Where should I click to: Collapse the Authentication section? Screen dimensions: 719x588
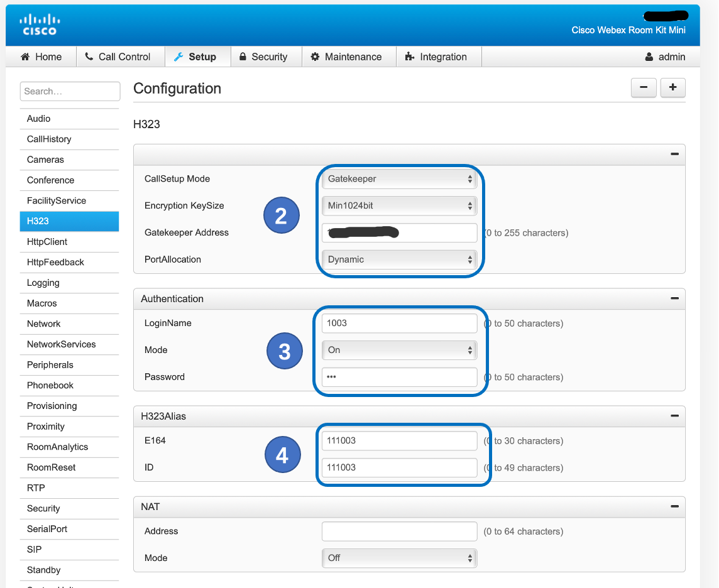coord(674,298)
